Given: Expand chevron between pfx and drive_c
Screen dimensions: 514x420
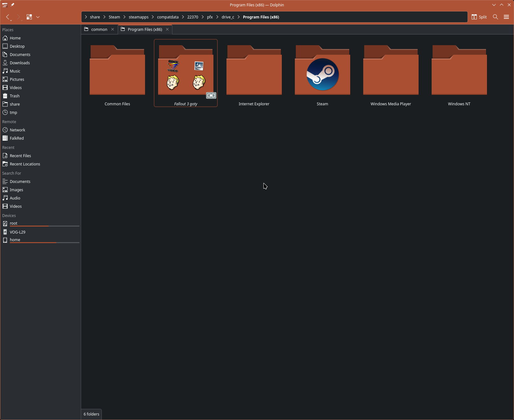Looking at the screenshot, I should [x=217, y=17].
